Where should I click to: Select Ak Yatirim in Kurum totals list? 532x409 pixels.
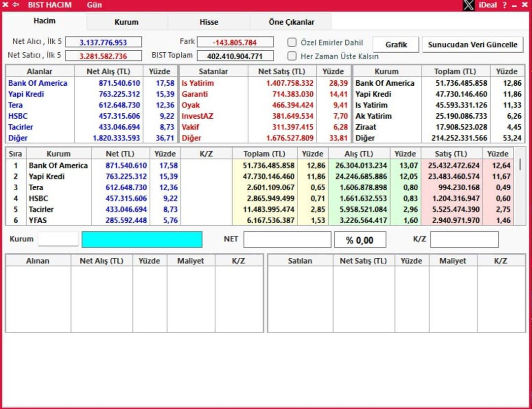[x=373, y=116]
